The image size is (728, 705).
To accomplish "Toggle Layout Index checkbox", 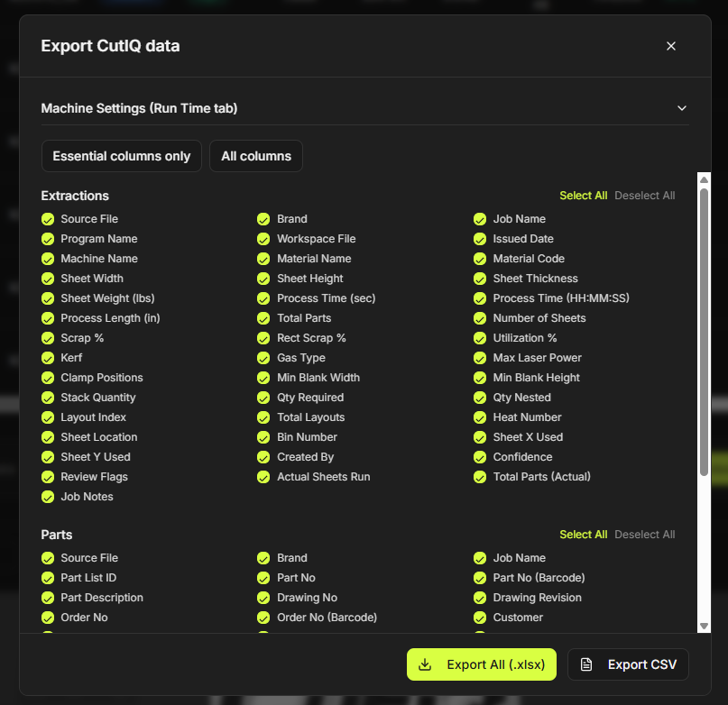I will 48,417.
